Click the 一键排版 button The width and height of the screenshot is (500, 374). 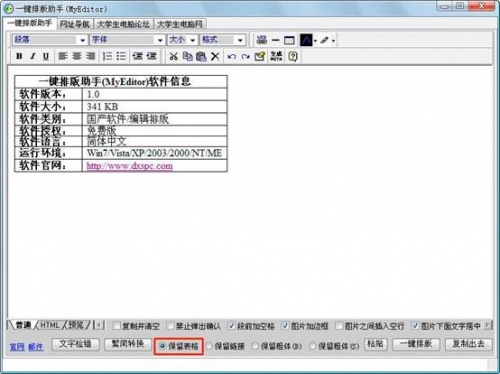point(416,344)
